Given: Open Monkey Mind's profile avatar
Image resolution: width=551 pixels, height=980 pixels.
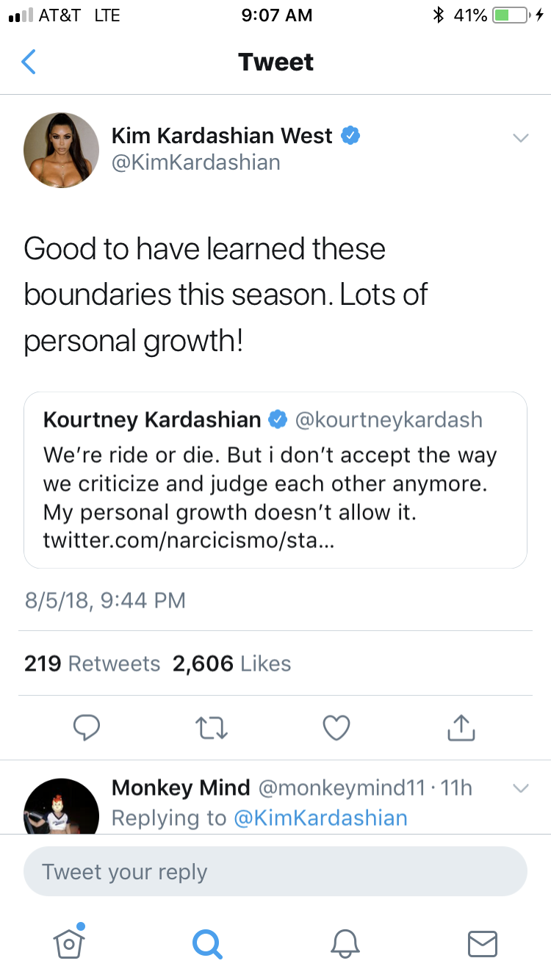Looking at the screenshot, I should [x=62, y=808].
